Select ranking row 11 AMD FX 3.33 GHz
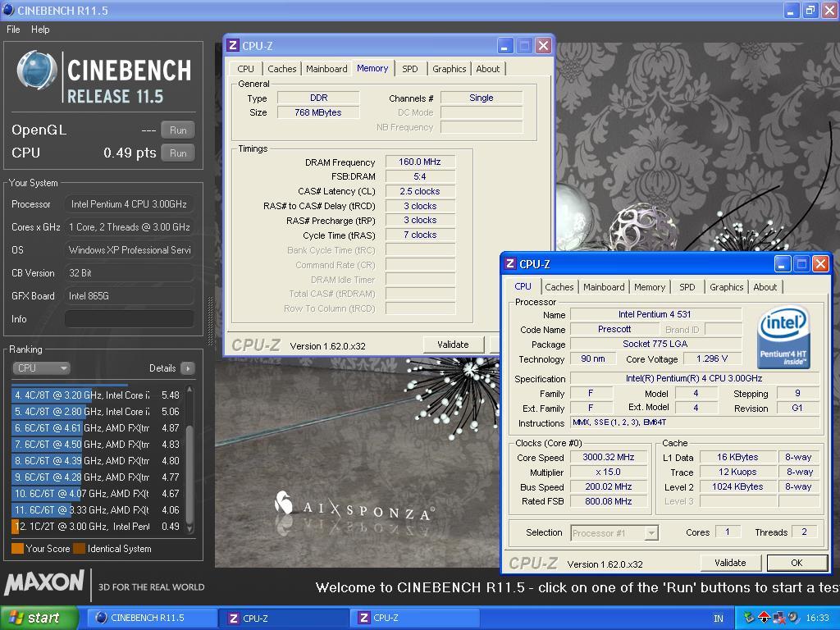 tap(97, 510)
